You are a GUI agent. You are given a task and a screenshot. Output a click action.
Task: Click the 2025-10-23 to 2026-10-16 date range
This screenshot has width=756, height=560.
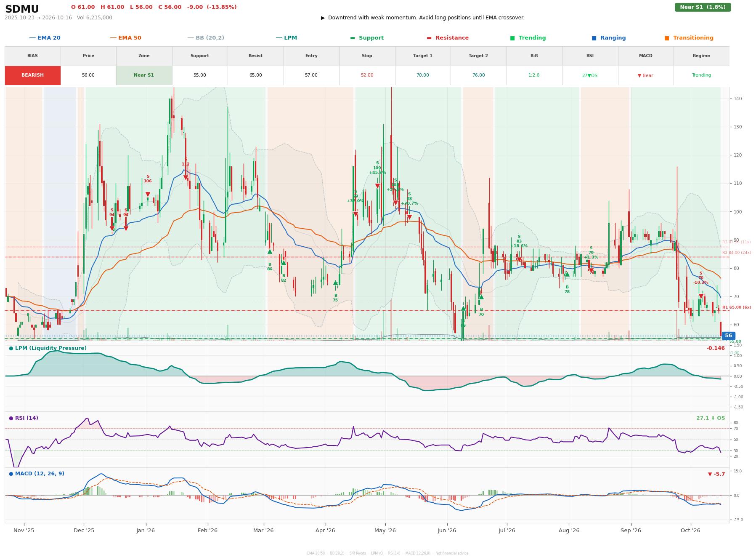click(x=38, y=18)
